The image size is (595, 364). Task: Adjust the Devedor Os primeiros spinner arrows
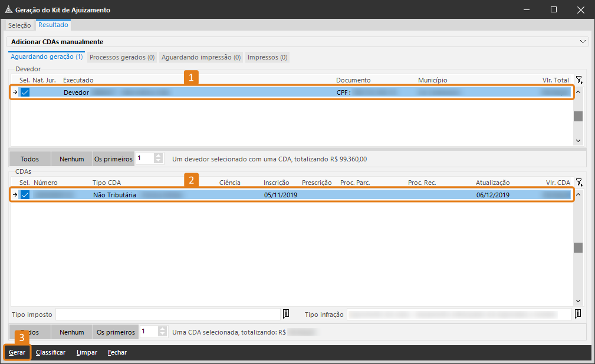pyautogui.click(x=158, y=158)
